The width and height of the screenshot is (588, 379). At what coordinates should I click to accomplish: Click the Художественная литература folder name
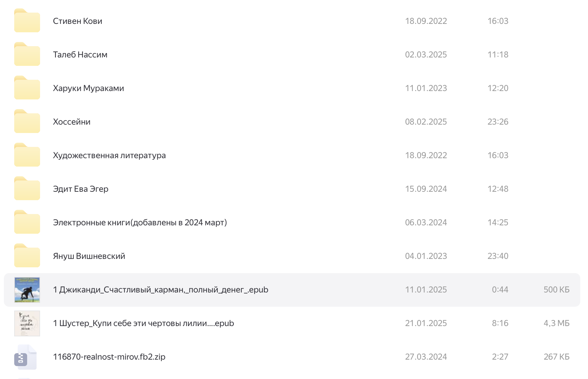tap(109, 155)
